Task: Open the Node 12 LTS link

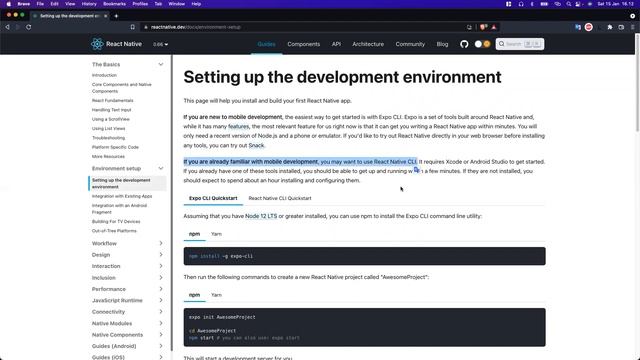Action: [x=261, y=216]
